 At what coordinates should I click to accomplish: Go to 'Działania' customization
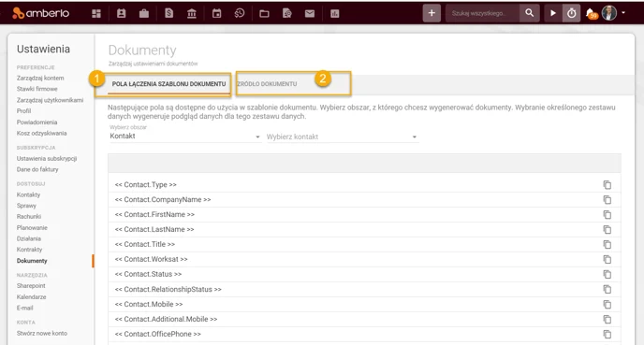pyautogui.click(x=29, y=238)
